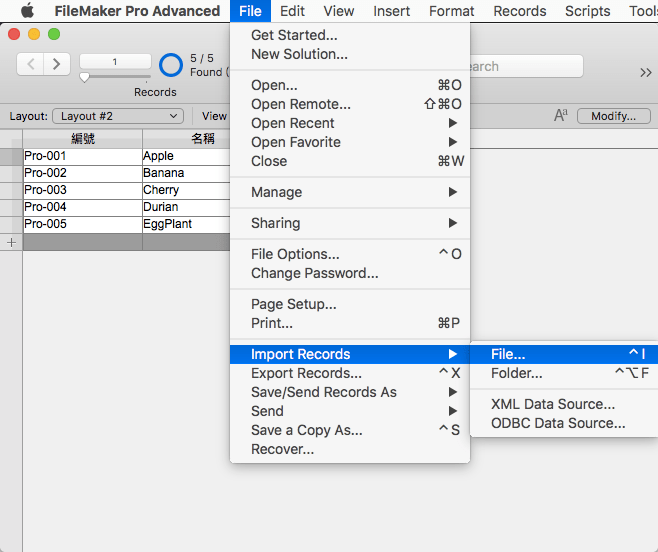The image size is (658, 552).
Task: Click the record slider handle
Action: click(84, 77)
